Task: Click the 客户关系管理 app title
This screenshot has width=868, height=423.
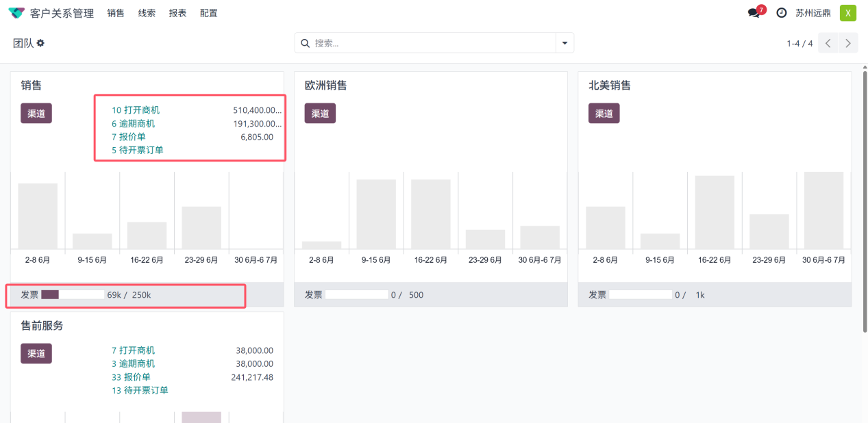Action: 62,13
